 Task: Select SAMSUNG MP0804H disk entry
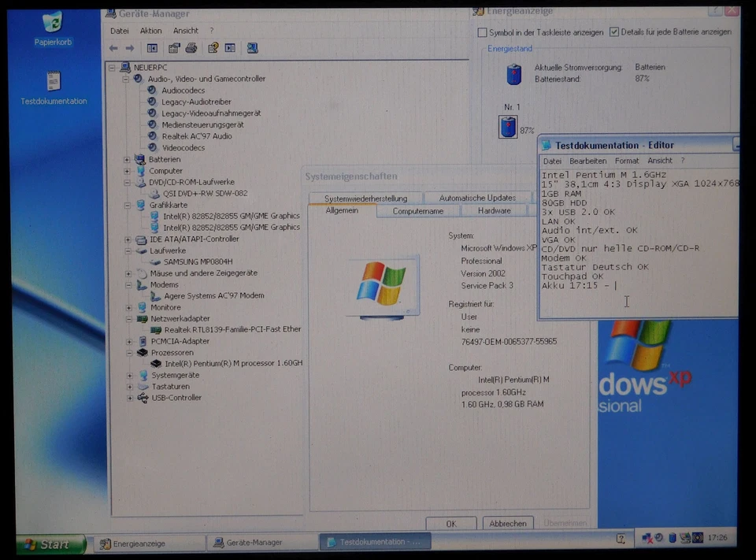(198, 262)
